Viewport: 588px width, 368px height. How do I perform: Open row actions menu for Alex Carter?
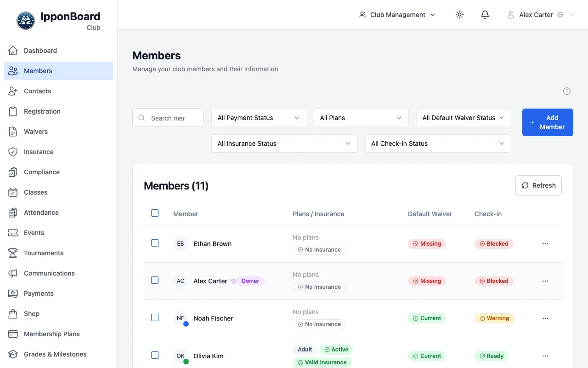tap(545, 281)
